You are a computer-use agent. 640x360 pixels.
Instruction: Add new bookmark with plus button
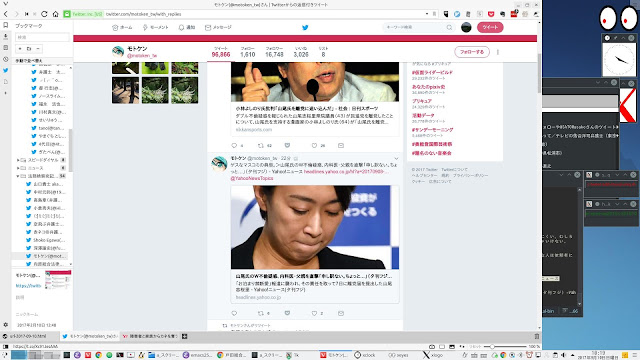coord(20,49)
